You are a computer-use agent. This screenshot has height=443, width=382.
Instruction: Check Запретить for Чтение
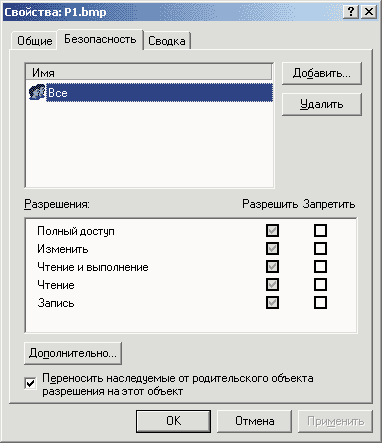320,284
